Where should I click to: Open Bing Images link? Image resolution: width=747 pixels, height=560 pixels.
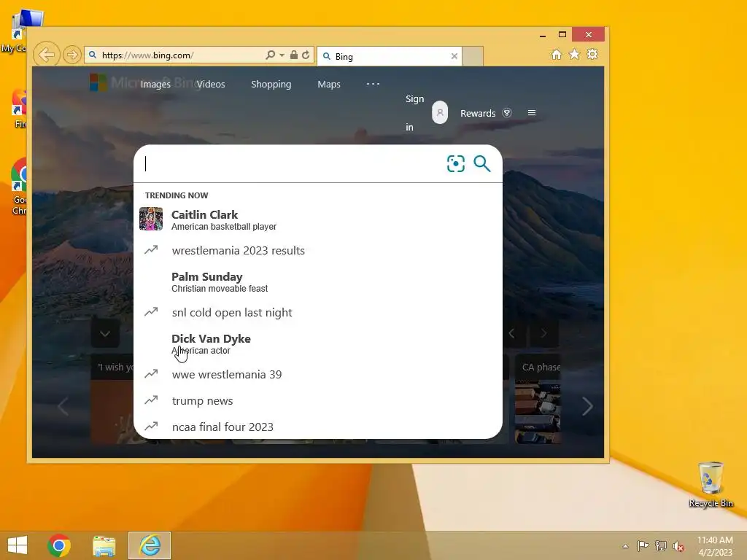tap(155, 85)
